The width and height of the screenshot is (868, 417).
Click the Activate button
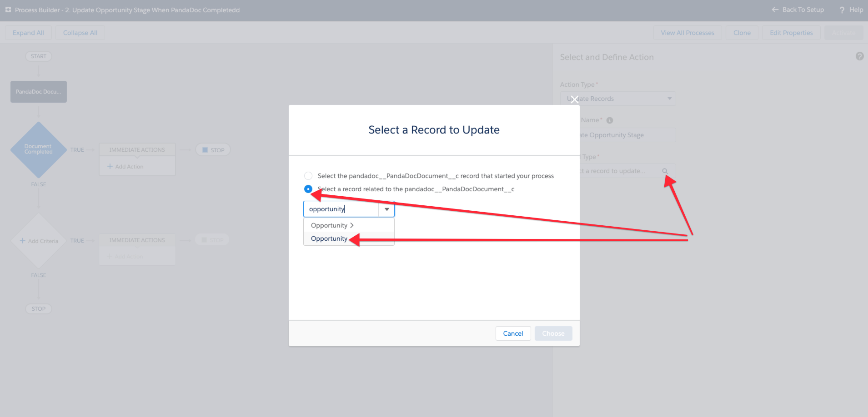pos(843,33)
